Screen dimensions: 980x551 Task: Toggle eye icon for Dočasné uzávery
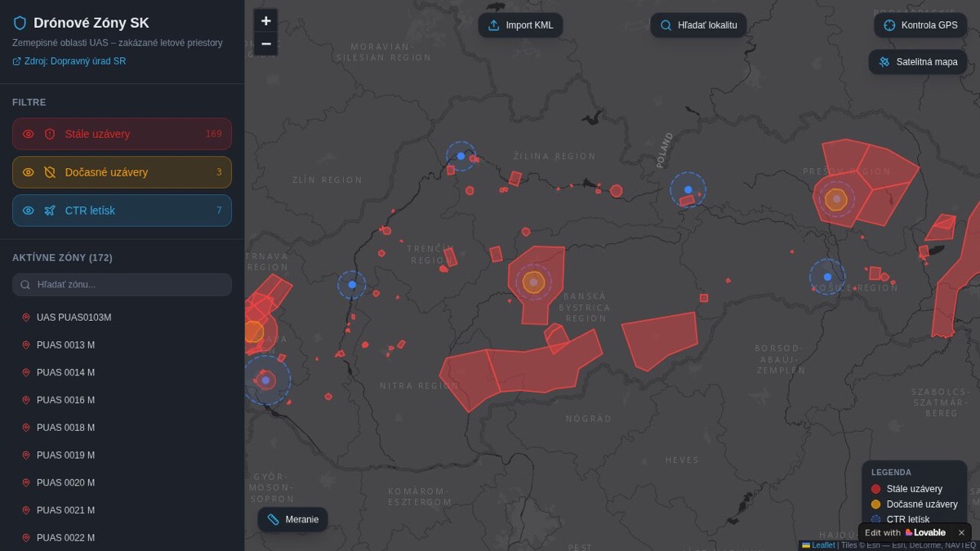[28, 172]
